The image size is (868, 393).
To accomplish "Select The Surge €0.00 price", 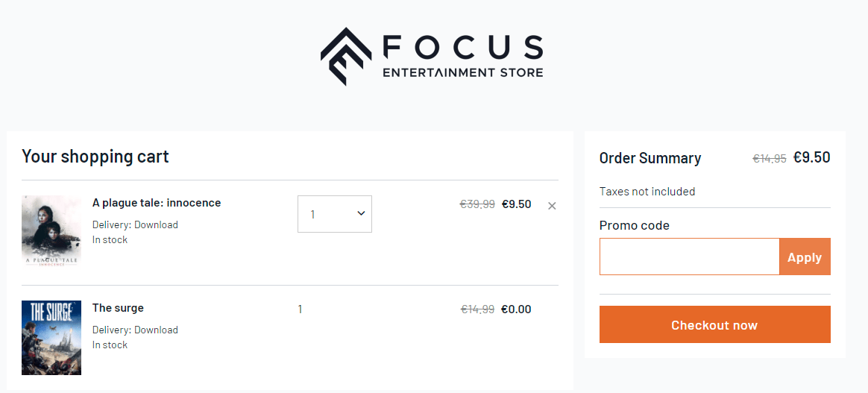I will [x=517, y=309].
